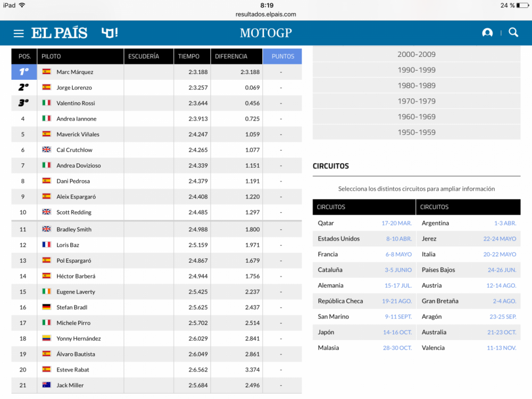The width and height of the screenshot is (532, 399).
Task: Open the Qatar circuit link
Action: [326, 223]
